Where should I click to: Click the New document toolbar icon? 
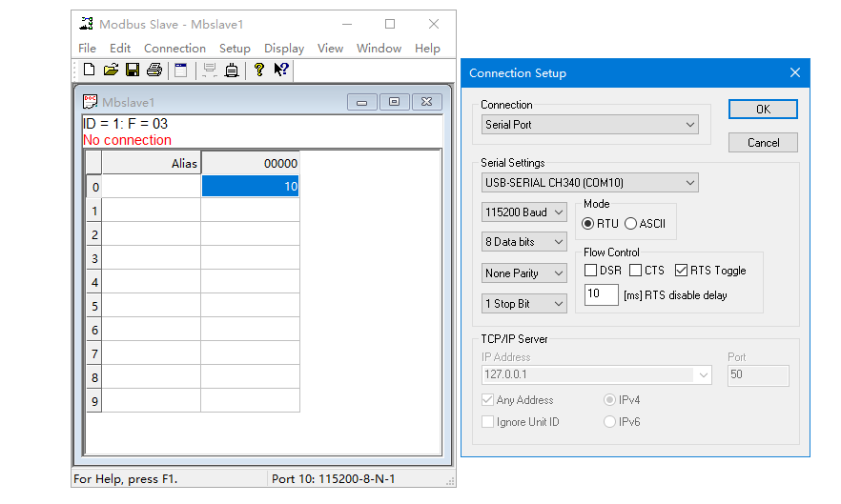(x=89, y=70)
